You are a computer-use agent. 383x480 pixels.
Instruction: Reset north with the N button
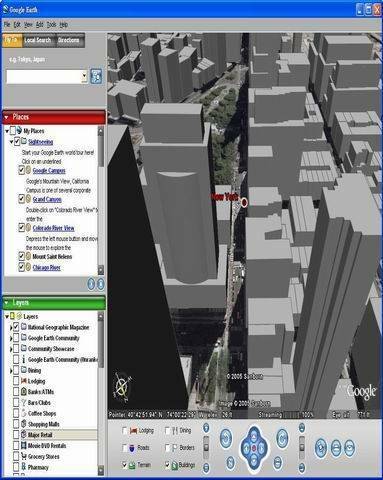pyautogui.click(x=230, y=463)
